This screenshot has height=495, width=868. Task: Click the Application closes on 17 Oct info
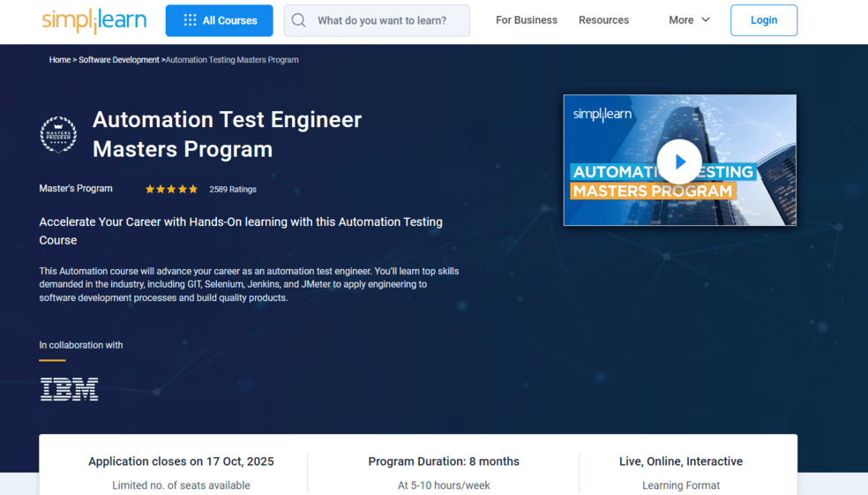coord(181,461)
